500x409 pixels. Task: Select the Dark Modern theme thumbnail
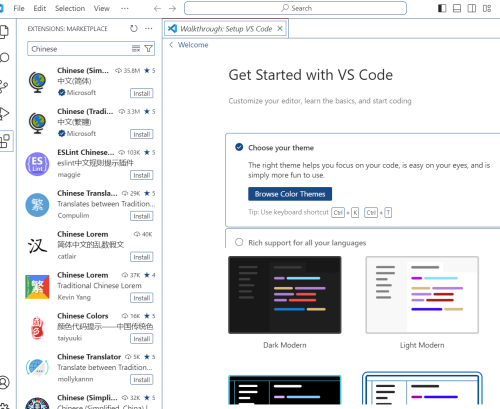click(x=285, y=295)
